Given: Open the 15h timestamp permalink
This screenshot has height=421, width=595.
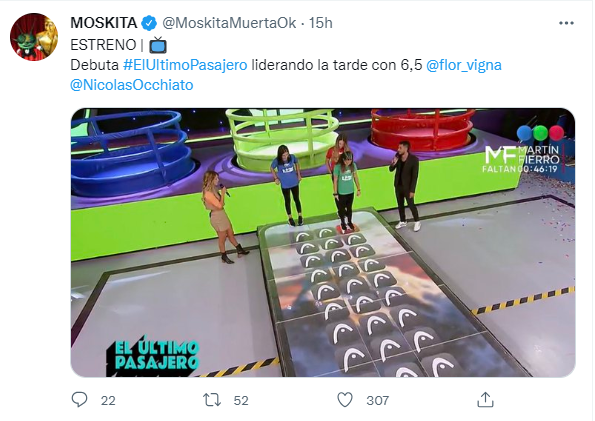Looking at the screenshot, I should [x=321, y=23].
